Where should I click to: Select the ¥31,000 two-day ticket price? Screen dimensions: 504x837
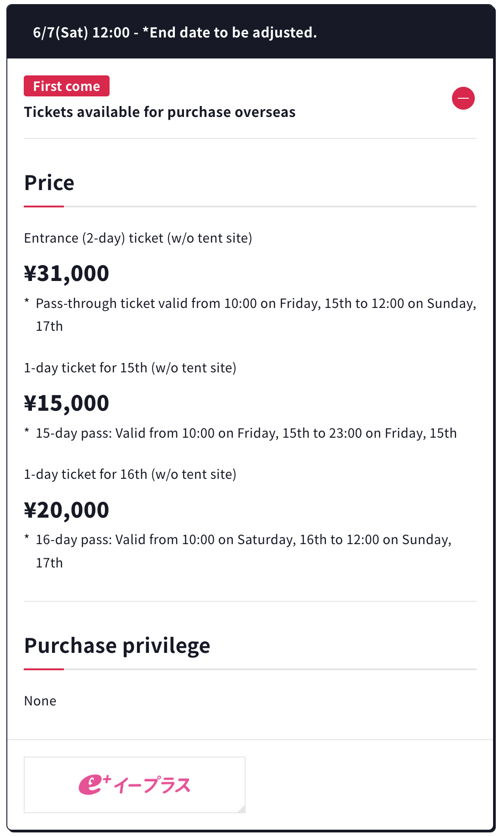[67, 273]
